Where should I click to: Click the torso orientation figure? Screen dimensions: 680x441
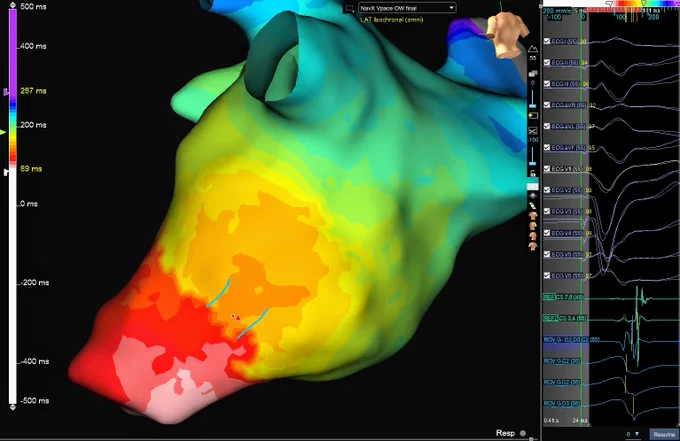tap(507, 35)
